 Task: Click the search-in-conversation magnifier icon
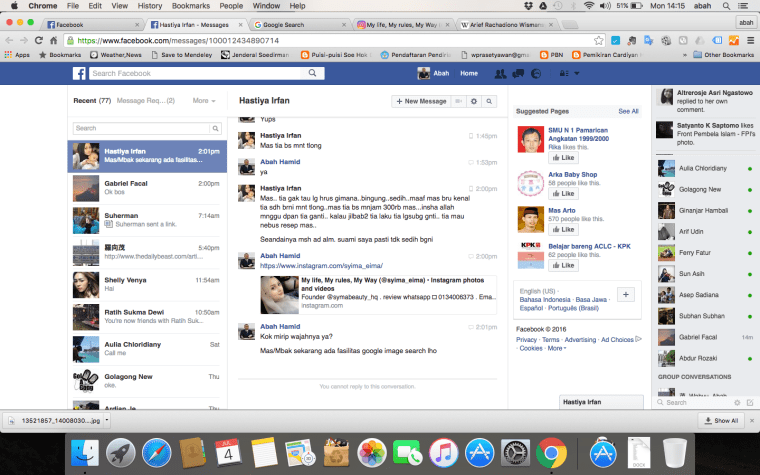pyautogui.click(x=490, y=101)
